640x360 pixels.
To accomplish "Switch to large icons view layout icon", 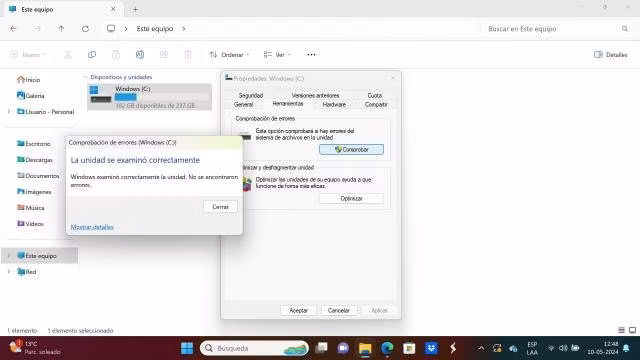I will tap(632, 330).
